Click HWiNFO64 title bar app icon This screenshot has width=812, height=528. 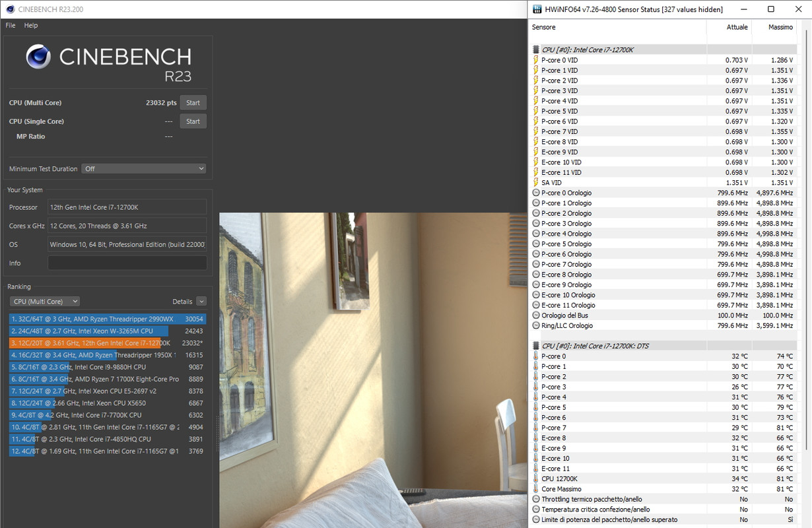[x=537, y=9]
